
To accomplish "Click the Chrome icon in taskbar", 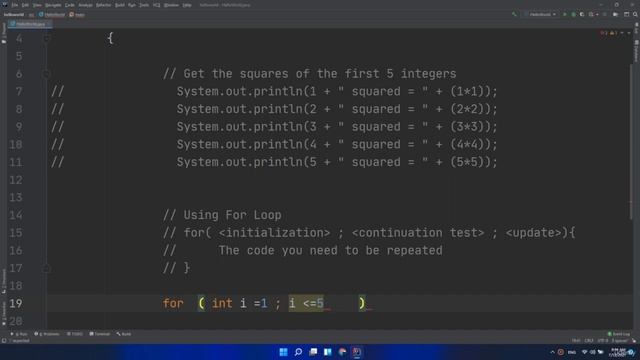I will pyautogui.click(x=342, y=352).
